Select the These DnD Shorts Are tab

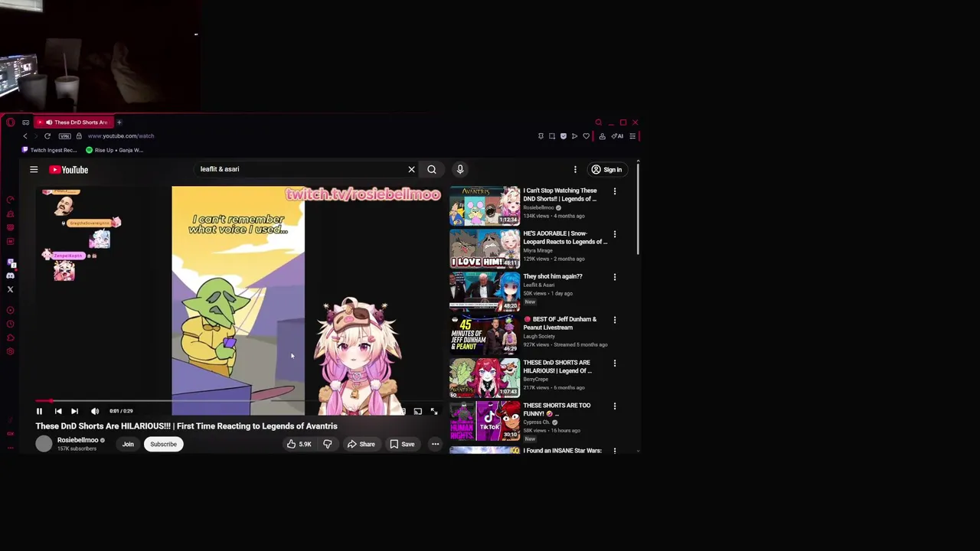click(73, 122)
